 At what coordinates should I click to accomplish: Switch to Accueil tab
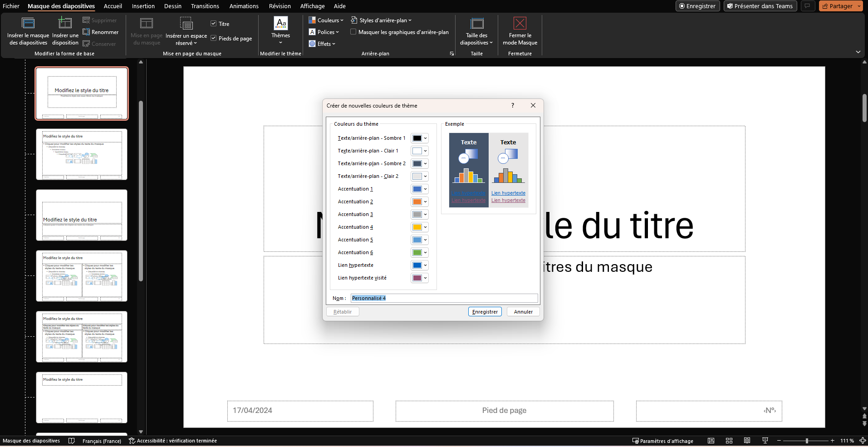(x=113, y=6)
